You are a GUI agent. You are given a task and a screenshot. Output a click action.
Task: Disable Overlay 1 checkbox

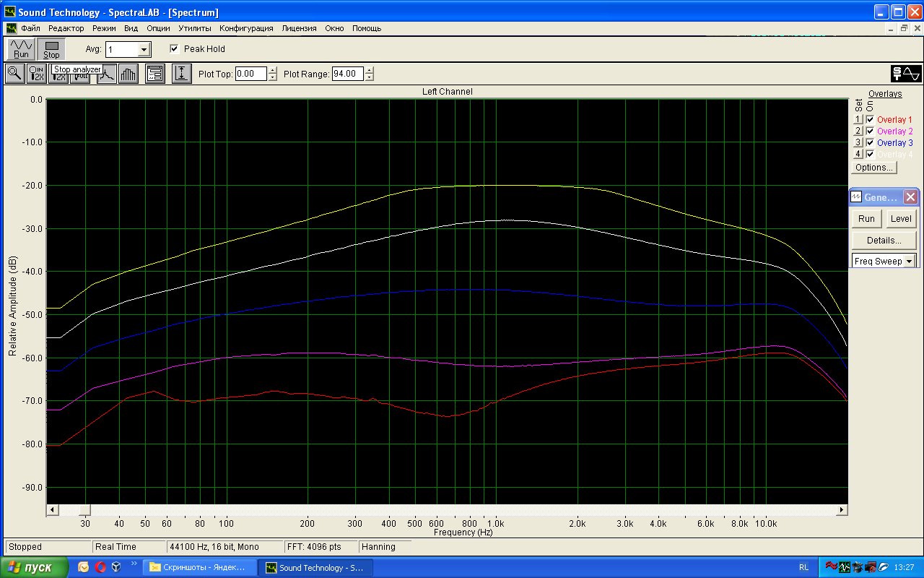point(870,120)
